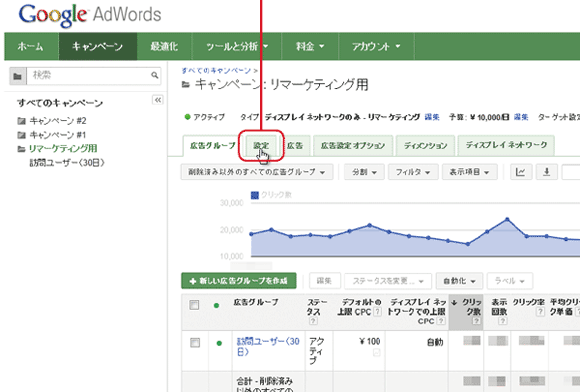Click folder icon of キャンペーン #2
The image size is (580, 392).
(21, 121)
